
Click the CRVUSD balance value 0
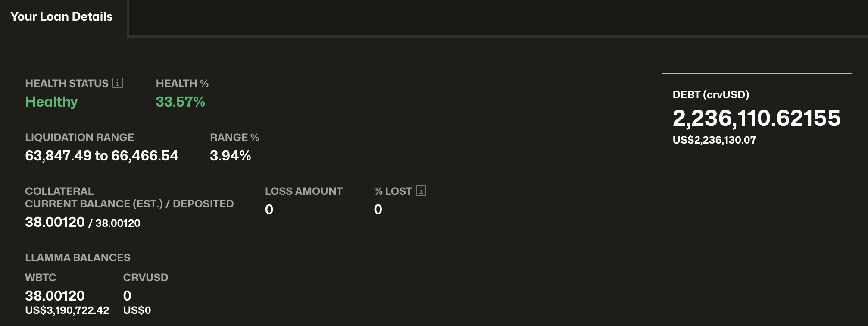tap(127, 296)
